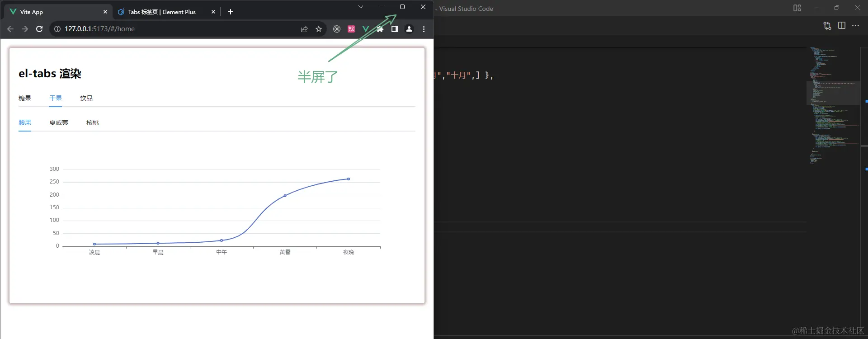Viewport: 868px width, 339px height.
Task: Open the pink translate extension
Action: (x=351, y=29)
